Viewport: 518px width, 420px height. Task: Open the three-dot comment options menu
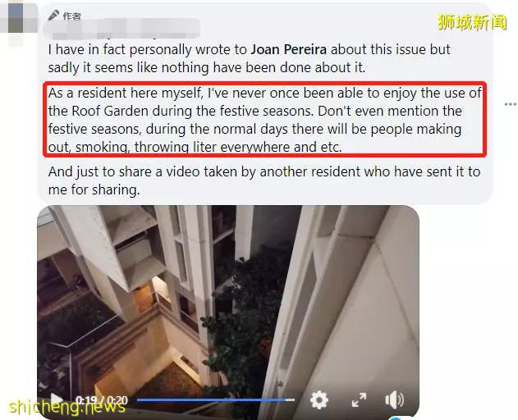tap(511, 104)
